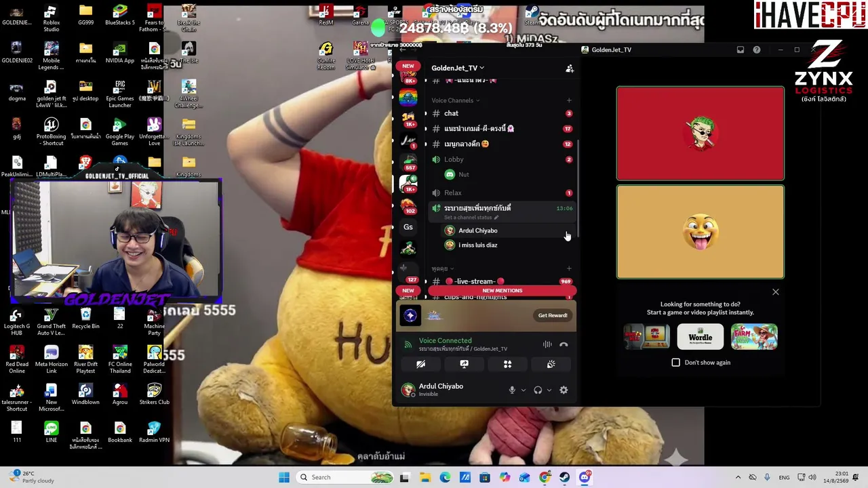868x488 pixels.
Task: Join the Relax voice channel
Action: pos(502,192)
